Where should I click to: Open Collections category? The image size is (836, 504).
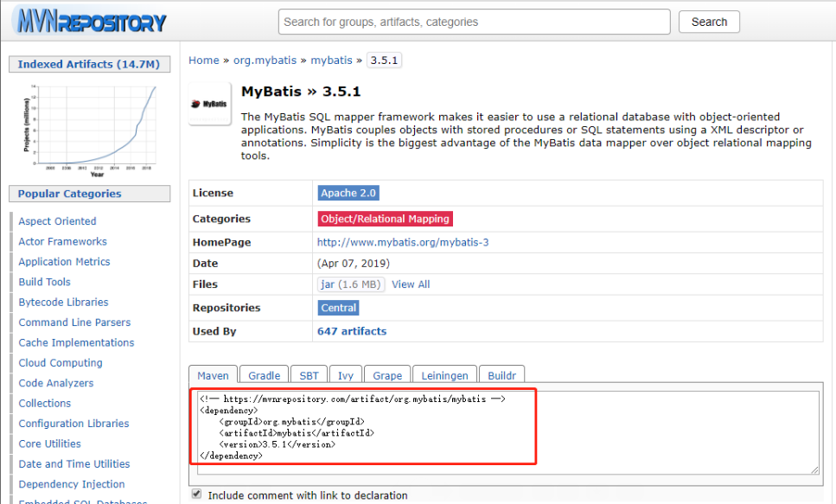point(45,404)
